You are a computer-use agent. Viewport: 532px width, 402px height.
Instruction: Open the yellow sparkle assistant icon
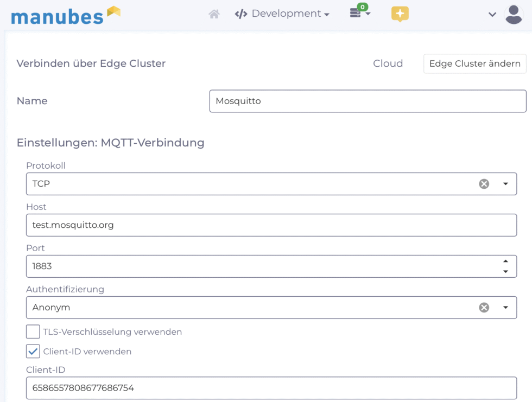pos(400,14)
